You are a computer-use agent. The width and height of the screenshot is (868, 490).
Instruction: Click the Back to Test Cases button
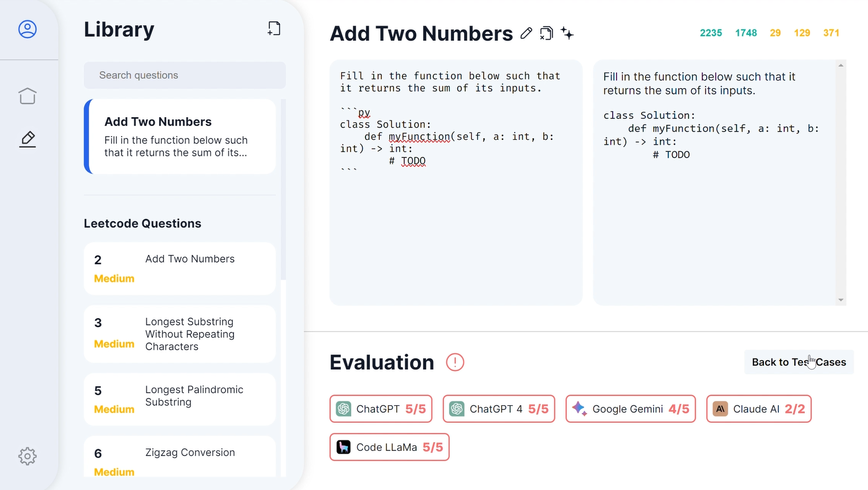[799, 362]
